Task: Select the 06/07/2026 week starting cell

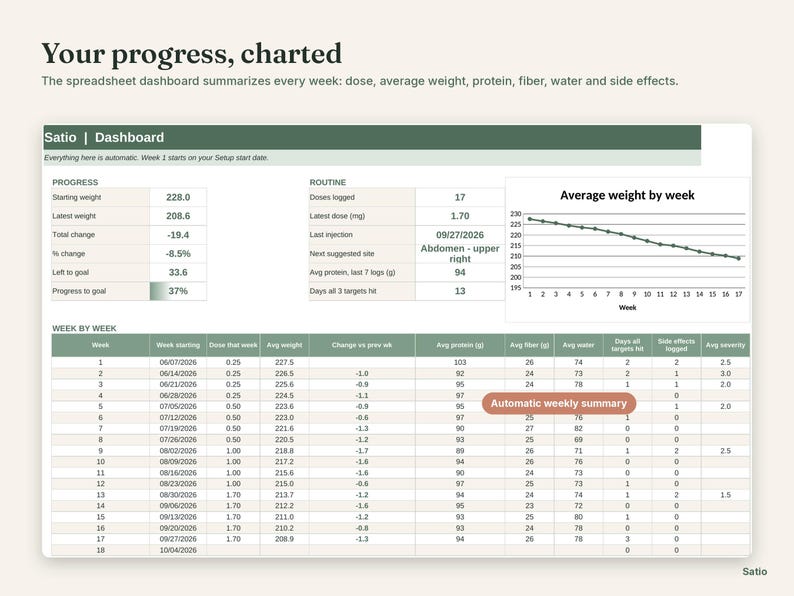Action: pos(178,363)
